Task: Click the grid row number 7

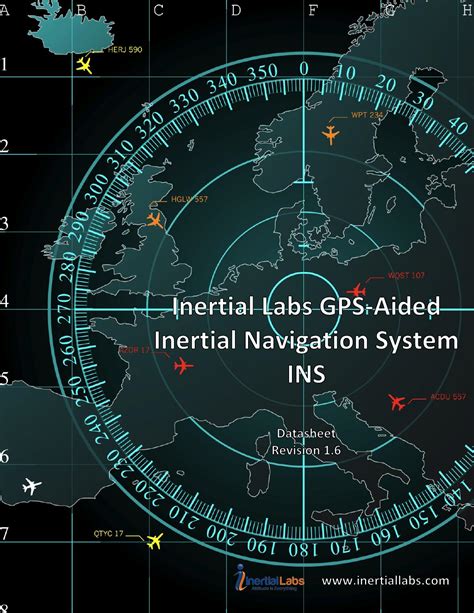Action: point(4,534)
